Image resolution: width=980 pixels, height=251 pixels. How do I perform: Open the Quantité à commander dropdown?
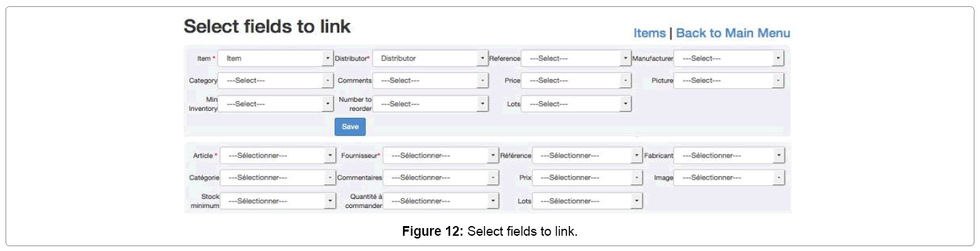440,201
